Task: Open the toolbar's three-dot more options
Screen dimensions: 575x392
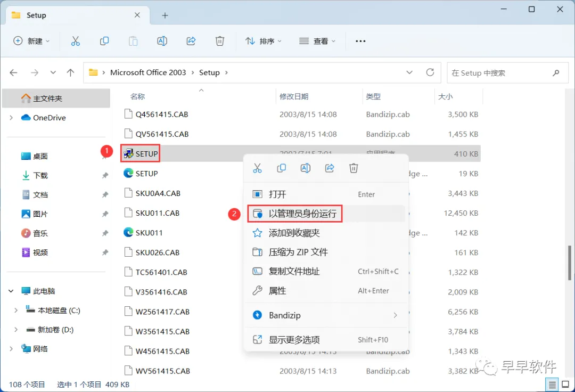Action: 360,41
